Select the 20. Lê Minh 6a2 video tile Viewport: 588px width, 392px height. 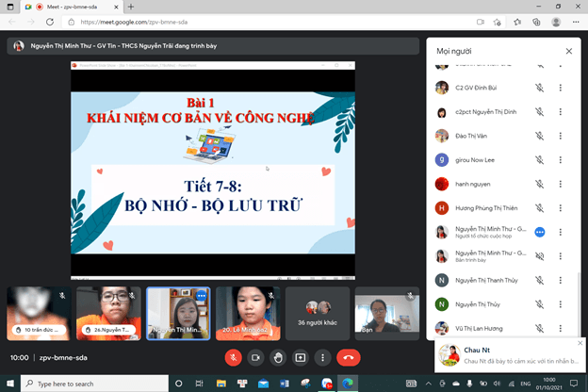coord(248,314)
